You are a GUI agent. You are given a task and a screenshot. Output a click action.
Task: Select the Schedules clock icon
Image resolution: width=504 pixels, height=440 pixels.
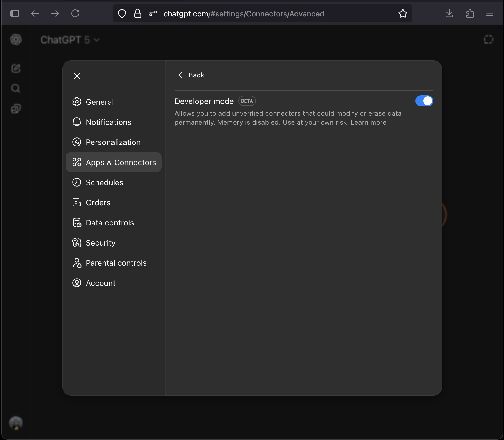click(x=77, y=182)
